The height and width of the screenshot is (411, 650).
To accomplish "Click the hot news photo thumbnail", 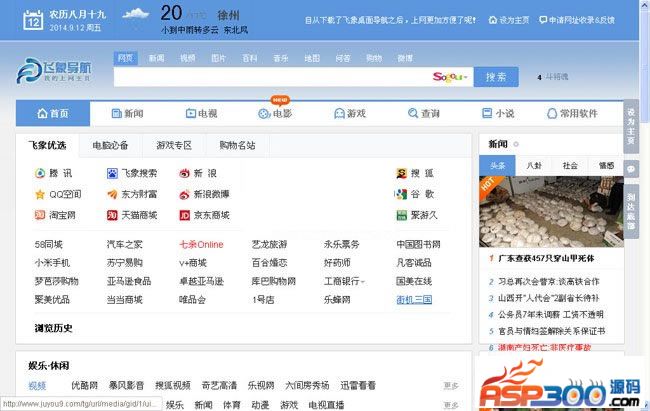I will coord(551,212).
